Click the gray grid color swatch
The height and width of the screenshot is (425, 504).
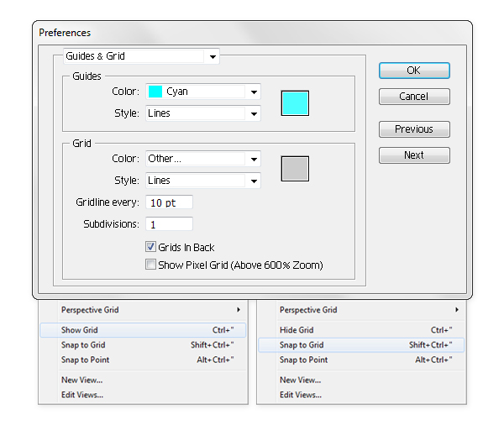click(295, 169)
